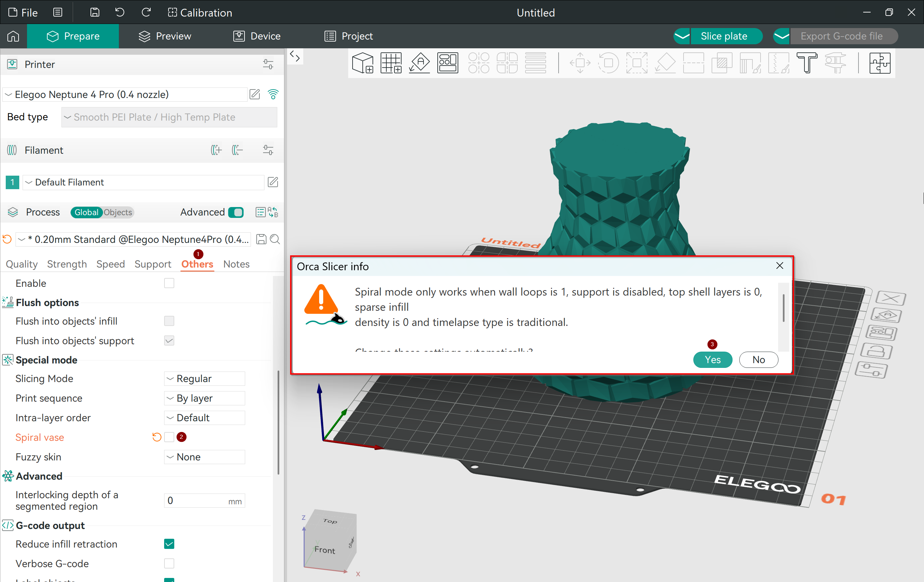Click the printer WiFi connection icon

(273, 95)
